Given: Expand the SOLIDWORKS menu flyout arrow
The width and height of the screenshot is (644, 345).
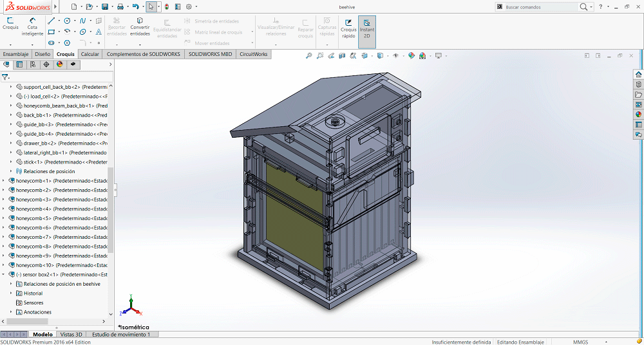Looking at the screenshot, I should [x=56, y=6].
